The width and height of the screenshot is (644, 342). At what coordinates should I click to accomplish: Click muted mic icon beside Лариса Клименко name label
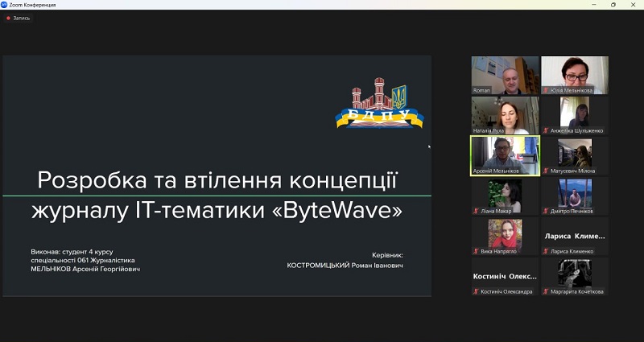[x=546, y=251]
